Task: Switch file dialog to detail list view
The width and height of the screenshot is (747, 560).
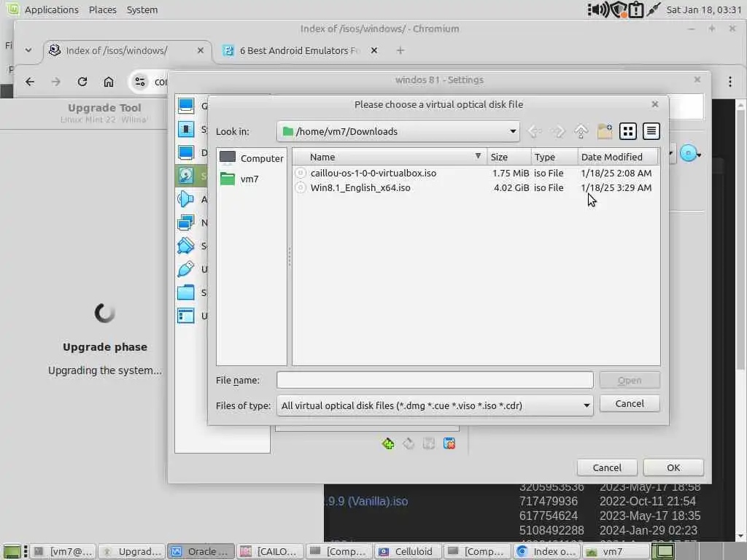Action: pos(651,131)
